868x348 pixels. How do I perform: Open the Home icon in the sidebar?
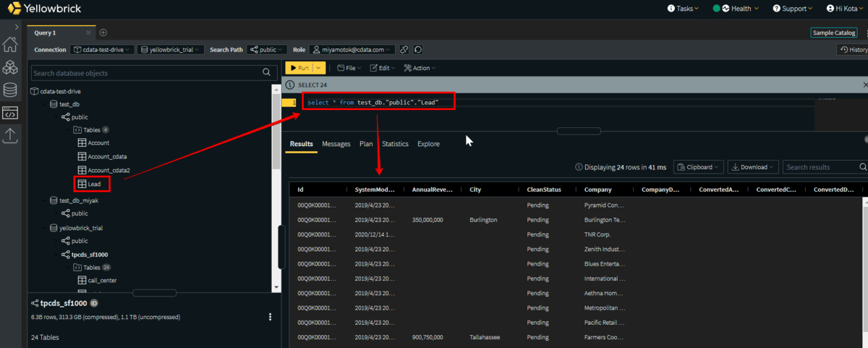10,45
